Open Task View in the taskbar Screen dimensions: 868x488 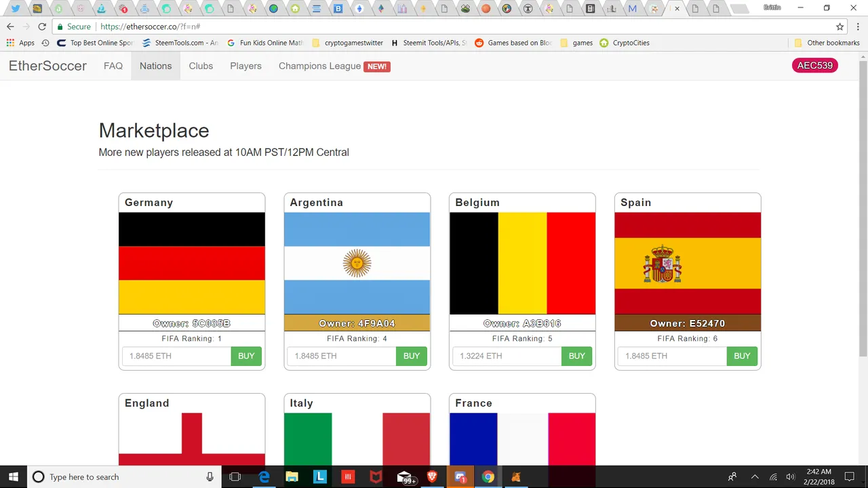(235, 477)
